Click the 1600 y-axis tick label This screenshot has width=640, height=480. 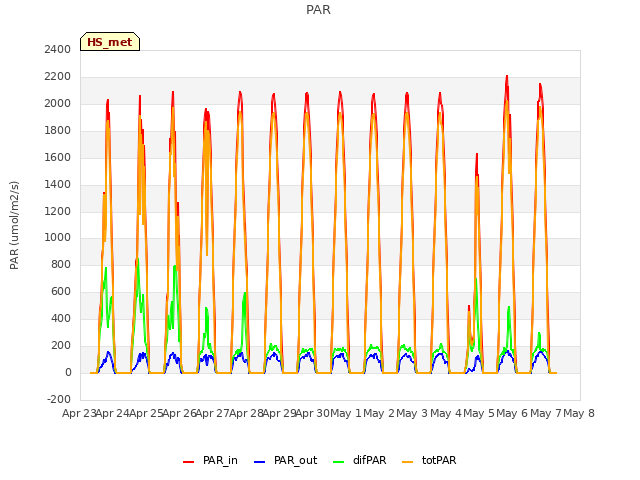click(x=58, y=158)
